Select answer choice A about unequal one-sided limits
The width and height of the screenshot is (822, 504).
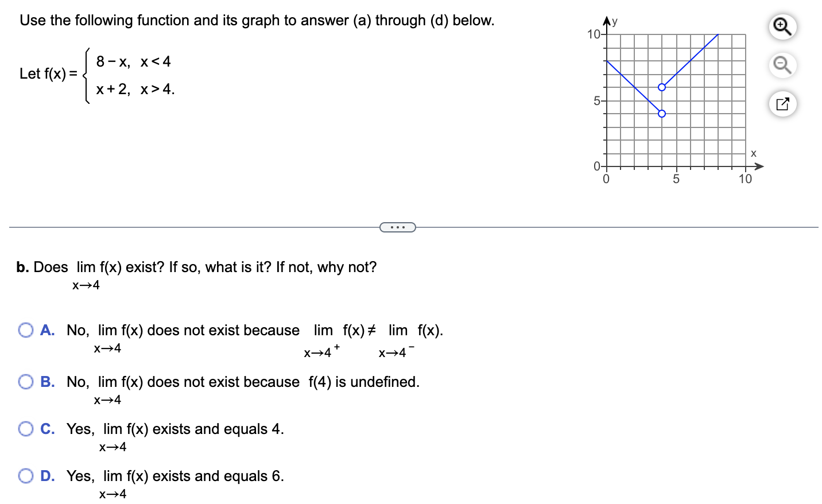click(x=25, y=330)
